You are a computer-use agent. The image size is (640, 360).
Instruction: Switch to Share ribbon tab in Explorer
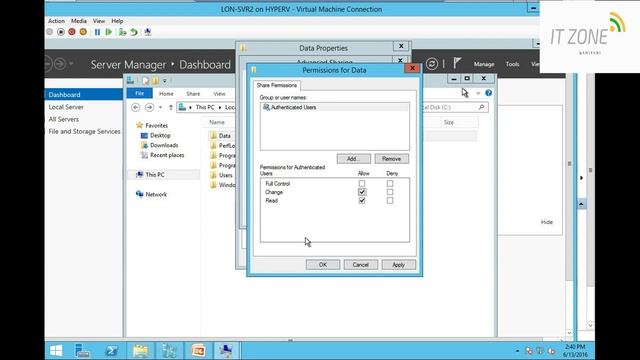click(x=193, y=94)
